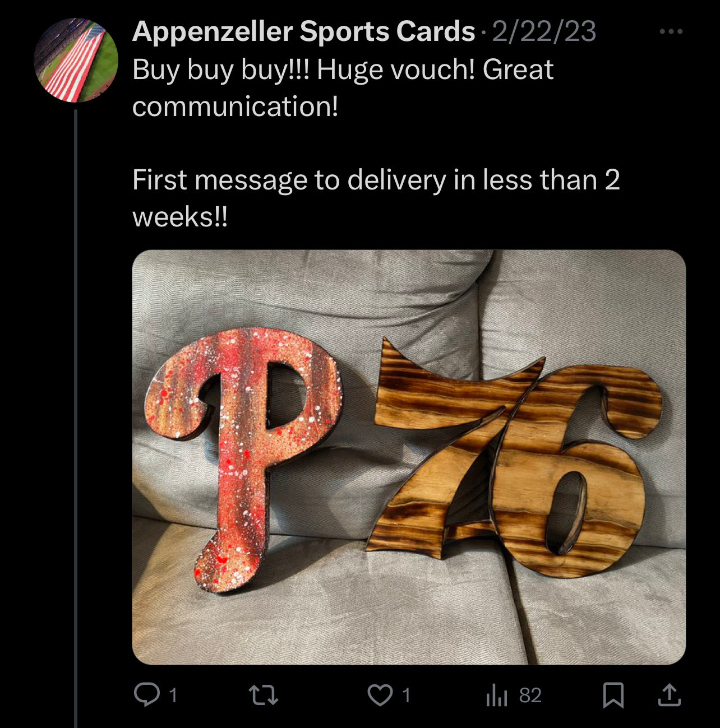Click the Appenzeller Sports Cards display name
The width and height of the screenshot is (720, 728).
tap(303, 31)
